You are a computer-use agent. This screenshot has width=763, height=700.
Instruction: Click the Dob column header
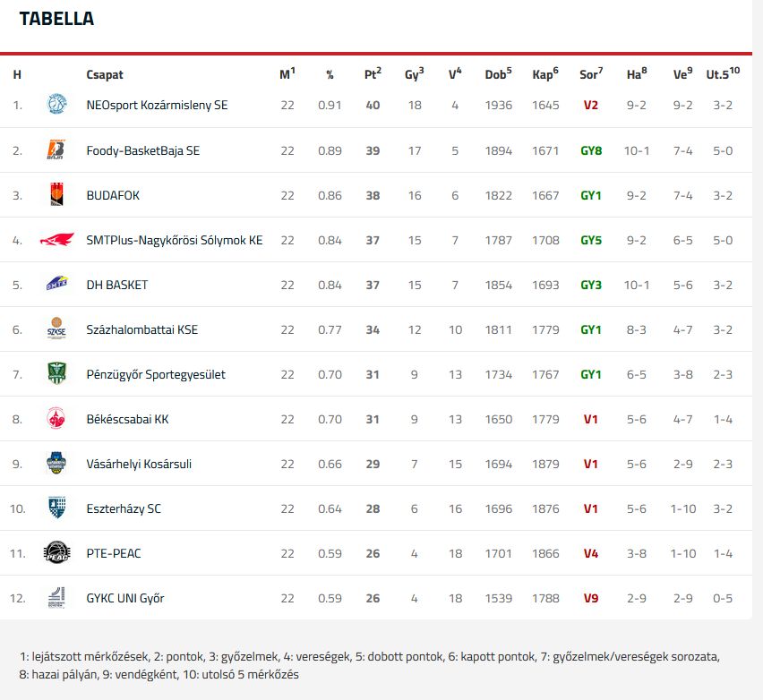(498, 74)
